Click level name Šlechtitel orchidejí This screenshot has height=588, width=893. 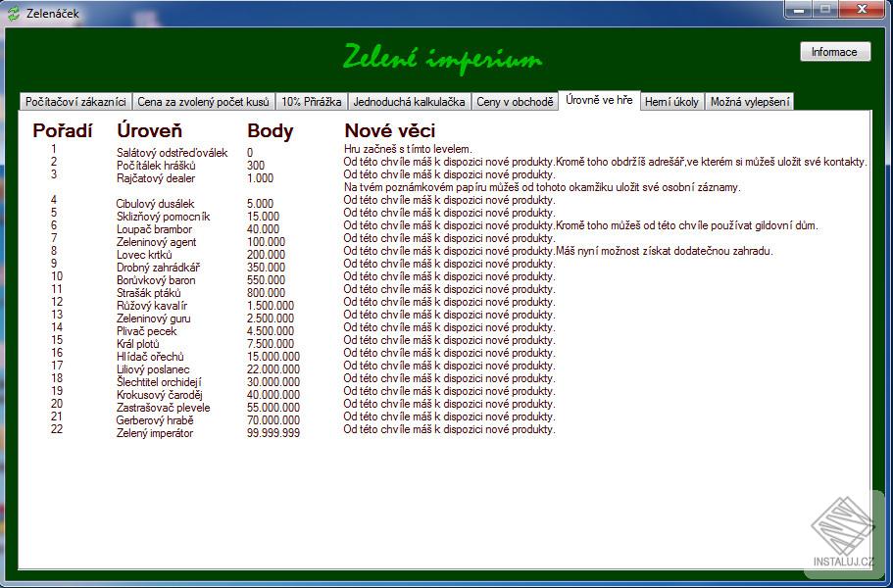(x=159, y=382)
